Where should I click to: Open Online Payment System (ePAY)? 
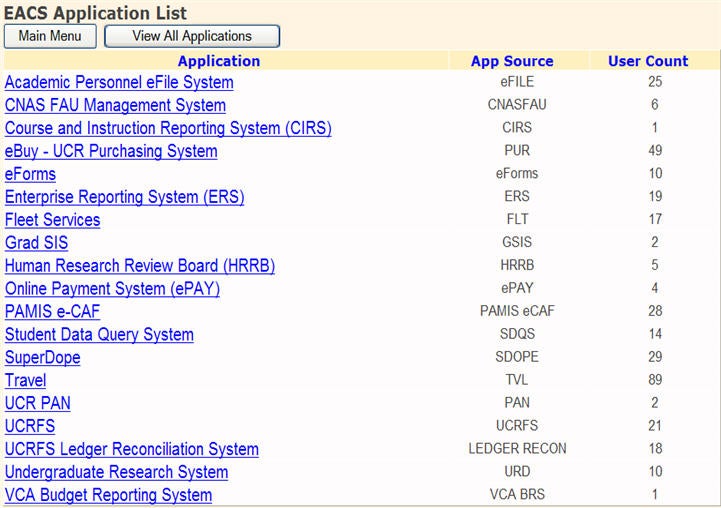[112, 289]
